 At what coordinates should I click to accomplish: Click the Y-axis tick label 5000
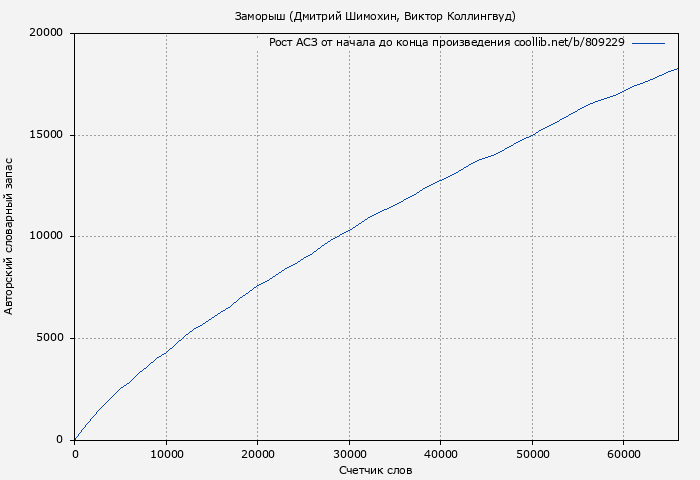tap(49, 338)
